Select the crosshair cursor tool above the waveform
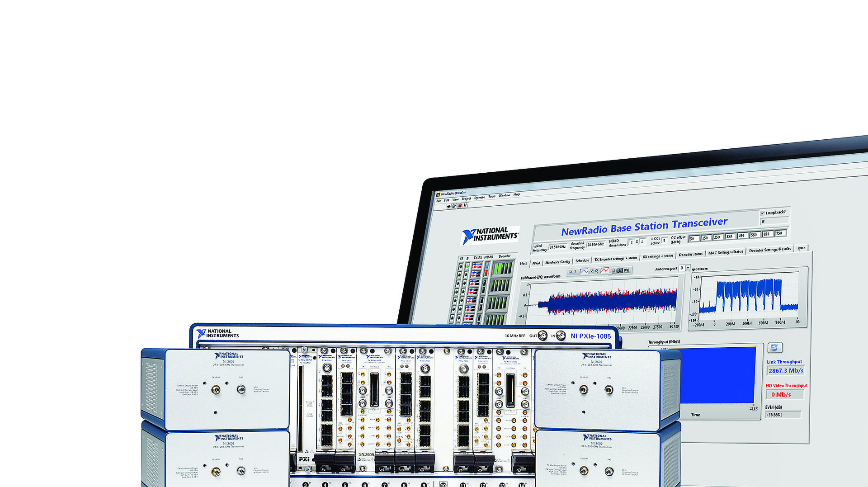868x487 pixels. click(x=613, y=271)
